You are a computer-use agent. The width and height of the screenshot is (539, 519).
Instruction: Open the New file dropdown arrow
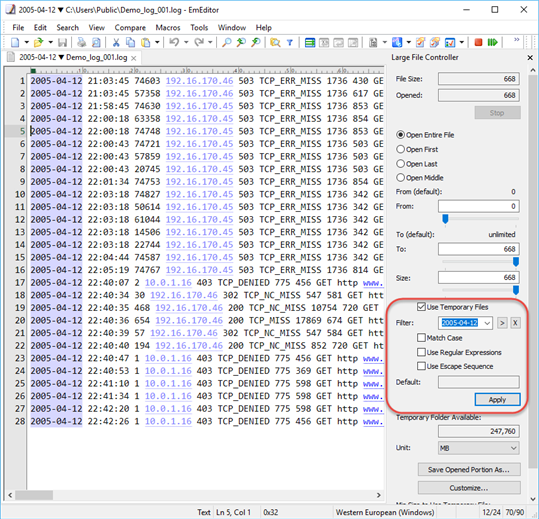click(x=26, y=43)
